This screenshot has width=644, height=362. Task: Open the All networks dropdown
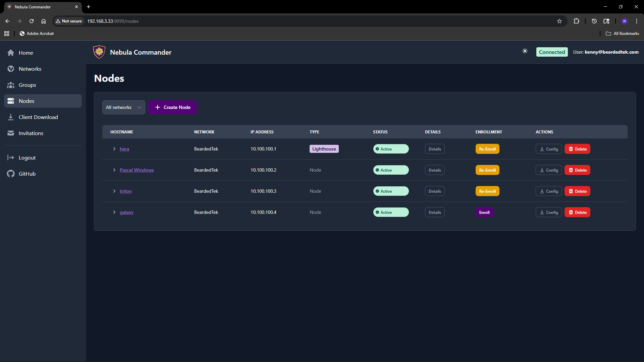point(123,107)
